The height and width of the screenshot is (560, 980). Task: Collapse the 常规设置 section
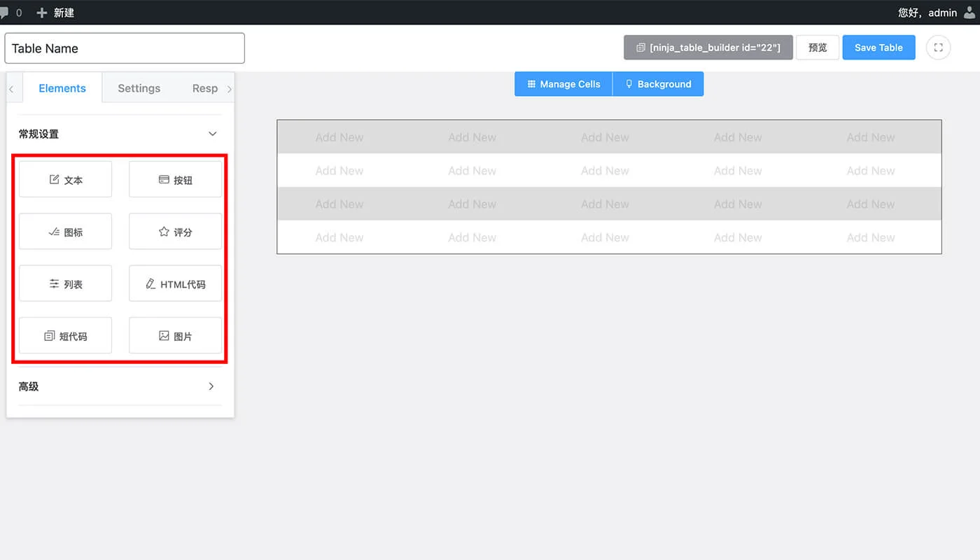tap(213, 134)
